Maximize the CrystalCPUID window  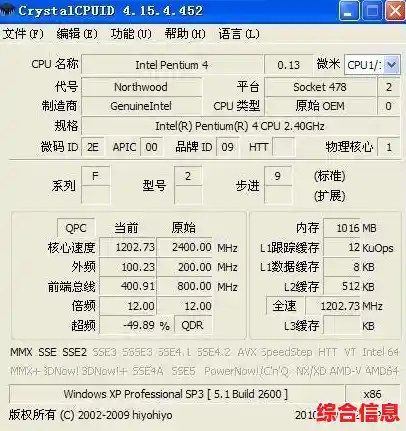pyautogui.click(x=372, y=10)
